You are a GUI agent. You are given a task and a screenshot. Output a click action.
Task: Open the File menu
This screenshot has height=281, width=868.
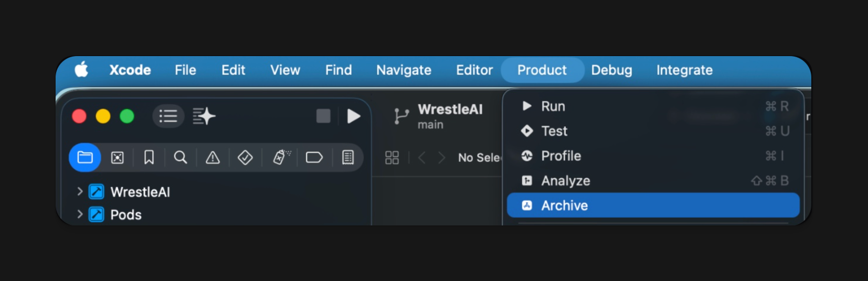tap(185, 70)
